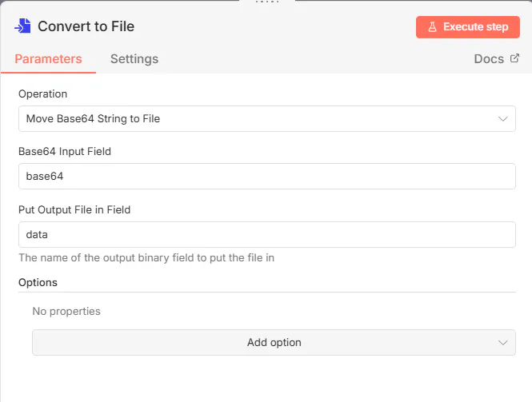
Task: Open the Operation dropdown showing Move Base64 String
Action: [x=256, y=118]
